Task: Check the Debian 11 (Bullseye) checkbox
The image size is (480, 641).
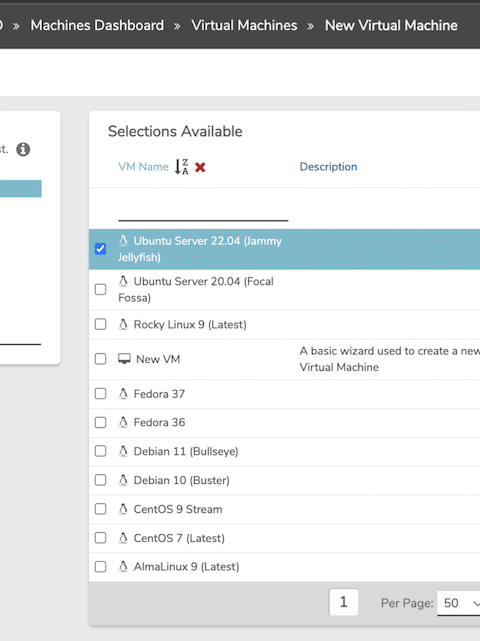Action: pos(100,451)
